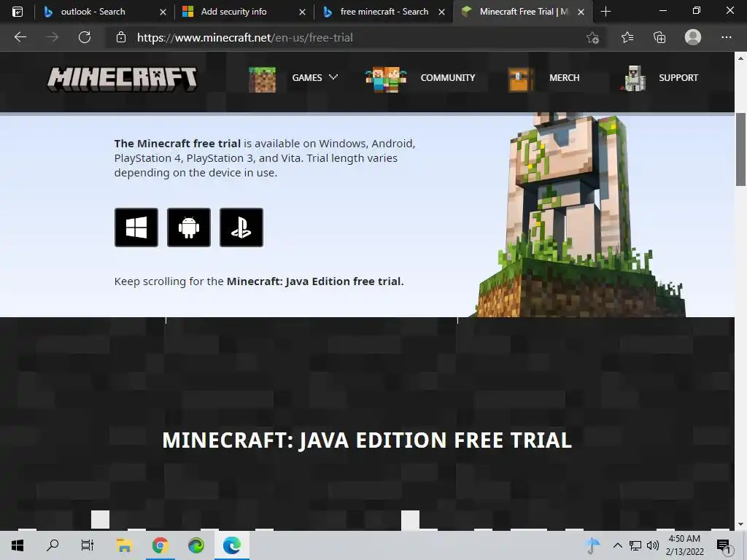Click the taskbar clock and date
Image resolution: width=747 pixels, height=560 pixels.
coord(684,545)
